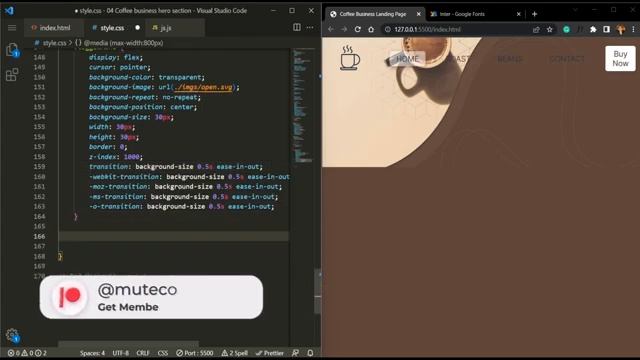Open the VS Code hamburger menu
This screenshot has height=360, width=640.
(12, 28)
